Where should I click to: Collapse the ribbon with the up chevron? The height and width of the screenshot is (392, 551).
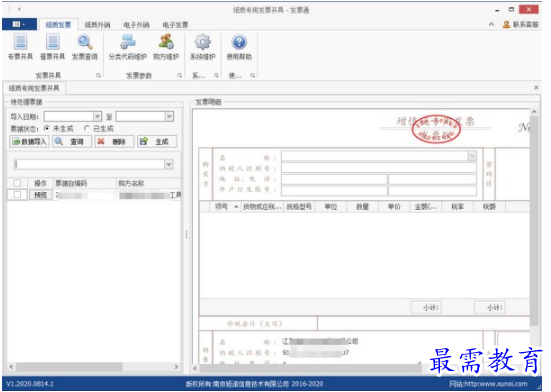pyautogui.click(x=491, y=25)
